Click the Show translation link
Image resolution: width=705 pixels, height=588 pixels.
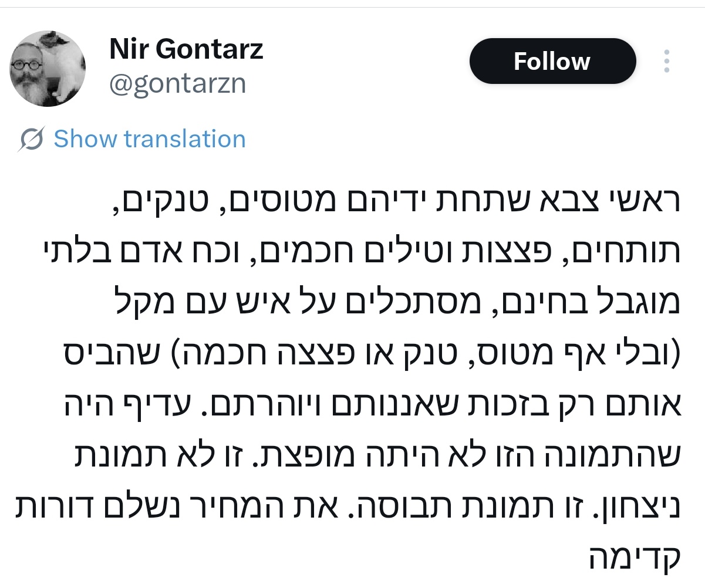[150, 139]
